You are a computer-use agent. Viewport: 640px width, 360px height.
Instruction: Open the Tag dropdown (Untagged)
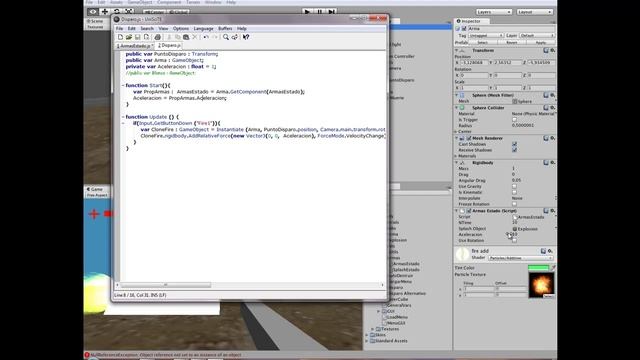click(485, 36)
